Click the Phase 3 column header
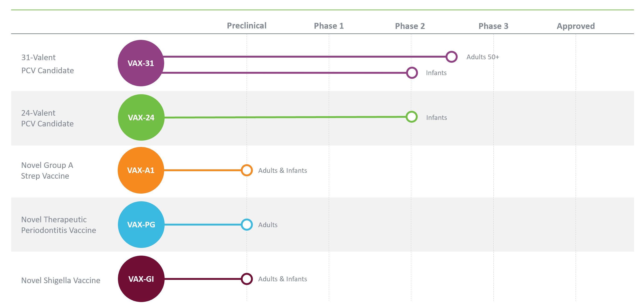The height and width of the screenshot is (306, 644). pos(493,26)
